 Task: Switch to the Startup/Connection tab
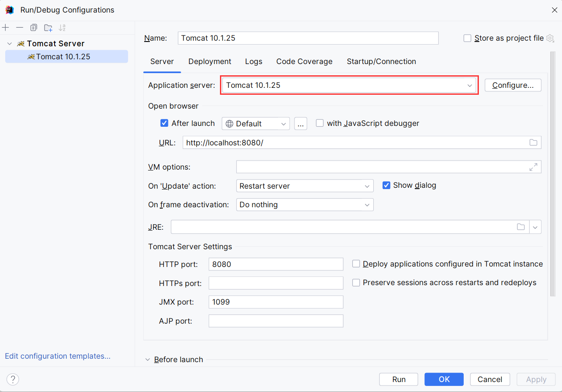pyautogui.click(x=381, y=61)
